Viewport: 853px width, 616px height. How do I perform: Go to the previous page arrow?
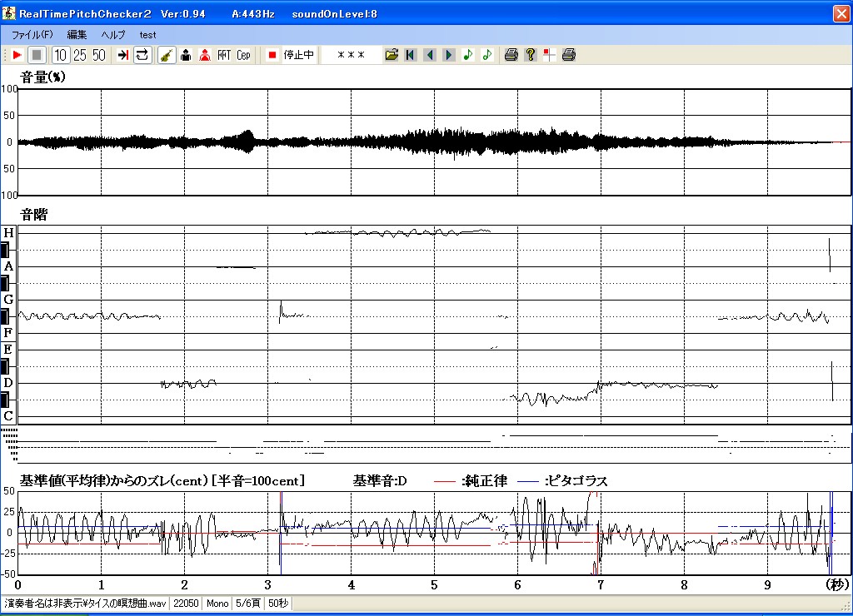430,55
